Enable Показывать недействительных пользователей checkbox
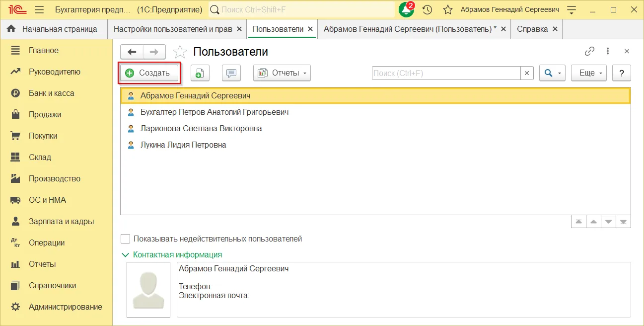 126,239
